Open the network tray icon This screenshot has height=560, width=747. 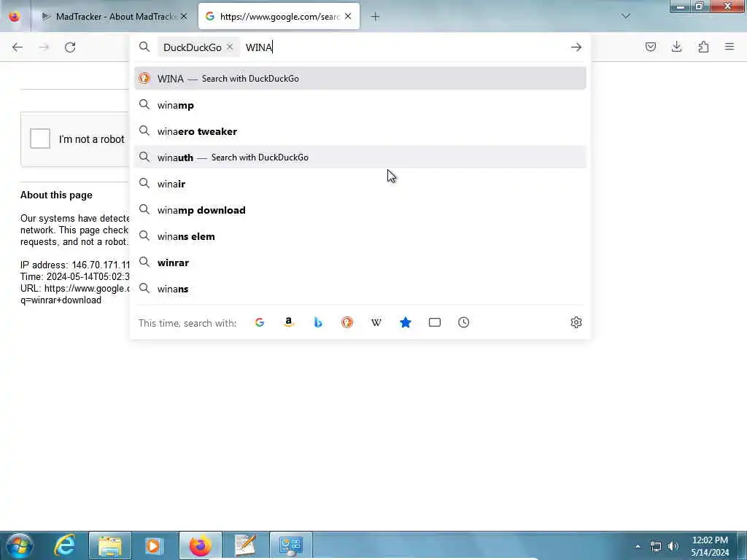[x=656, y=546]
